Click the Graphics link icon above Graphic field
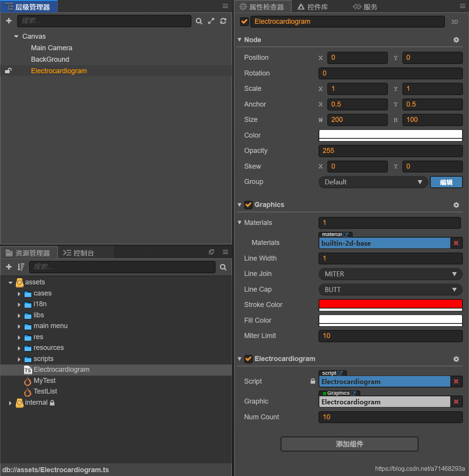Image resolution: width=469 pixels, height=476 pixels. coord(353,393)
